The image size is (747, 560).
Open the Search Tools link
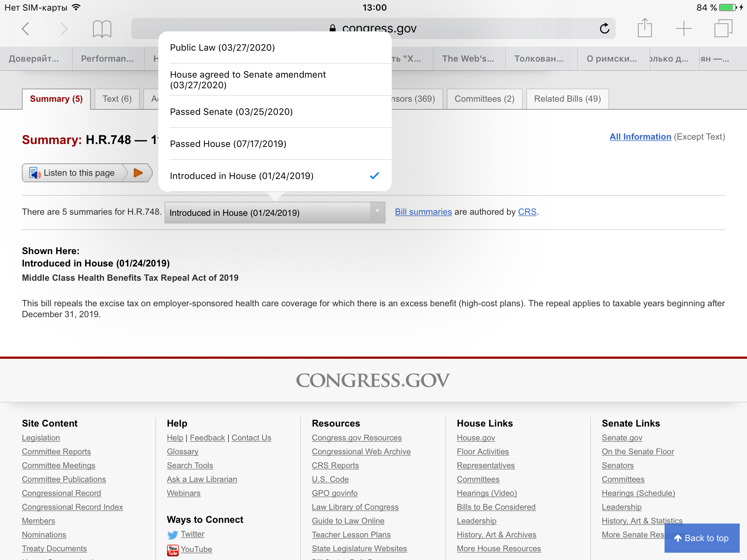click(190, 466)
